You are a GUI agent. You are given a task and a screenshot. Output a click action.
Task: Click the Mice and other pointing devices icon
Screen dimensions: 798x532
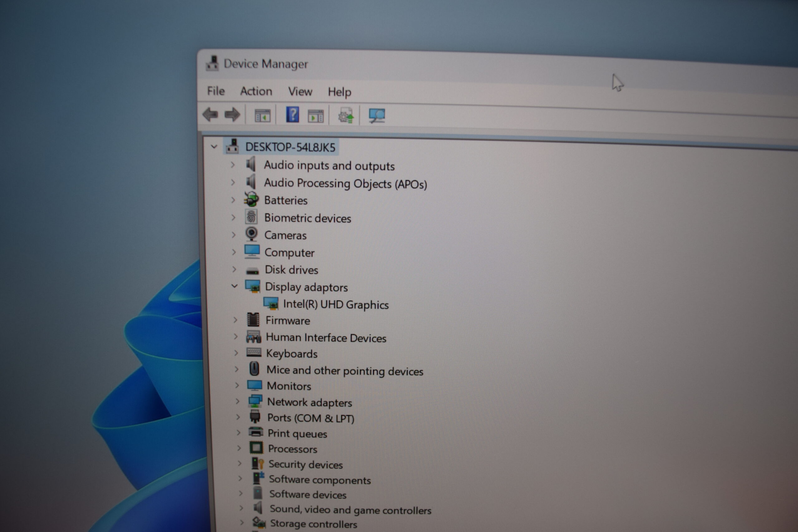pyautogui.click(x=254, y=369)
